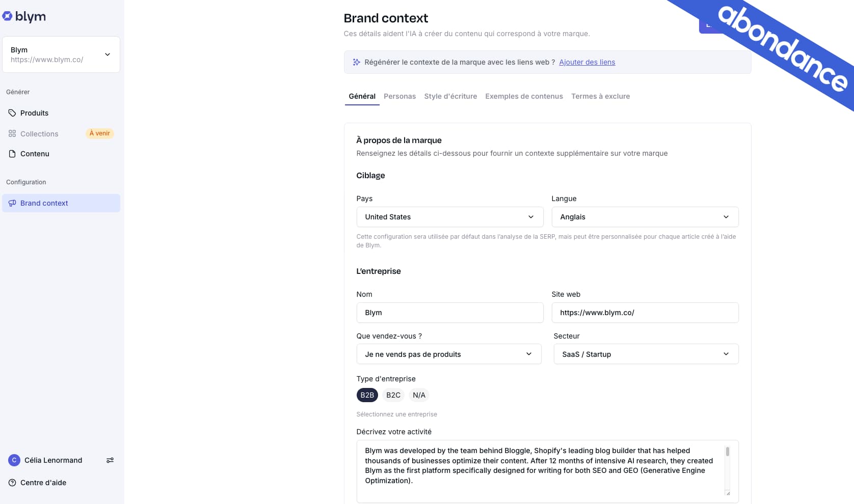Click the Ajouter des liens link
This screenshot has width=854, height=504.
pos(587,62)
